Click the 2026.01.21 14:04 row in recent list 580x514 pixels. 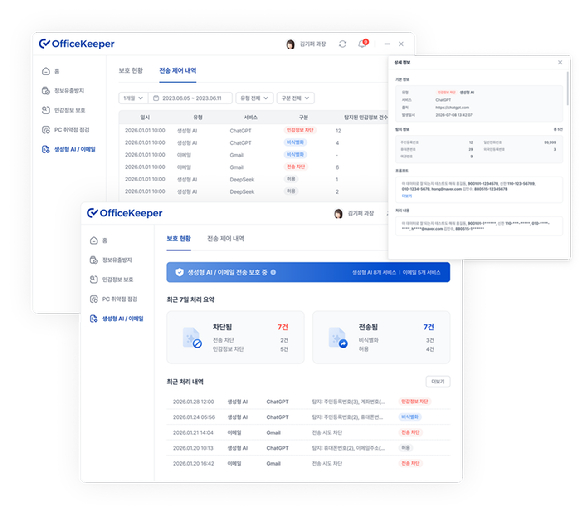click(x=308, y=432)
